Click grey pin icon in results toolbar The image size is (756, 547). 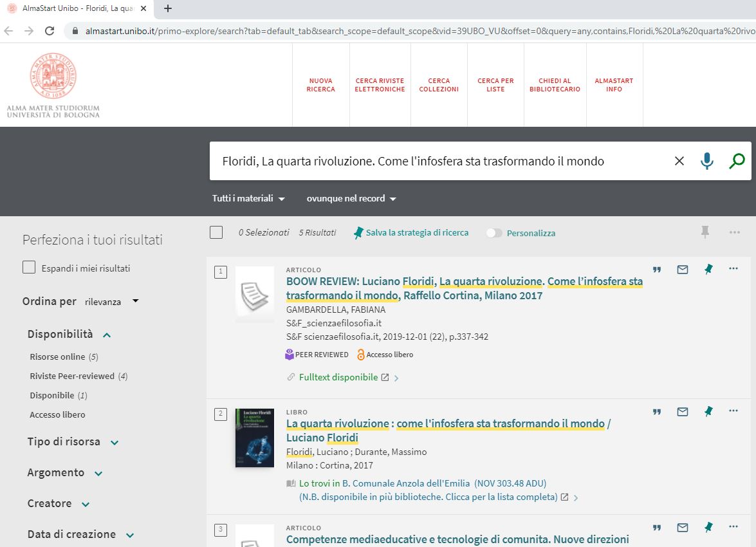(x=705, y=232)
